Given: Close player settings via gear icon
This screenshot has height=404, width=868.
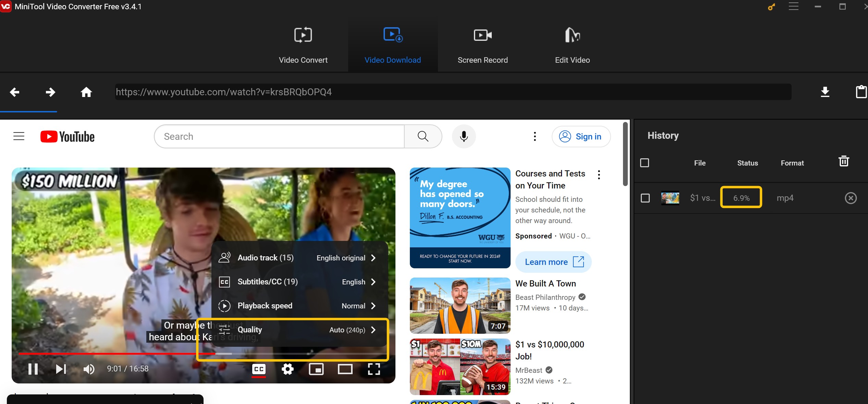Looking at the screenshot, I should pos(287,369).
